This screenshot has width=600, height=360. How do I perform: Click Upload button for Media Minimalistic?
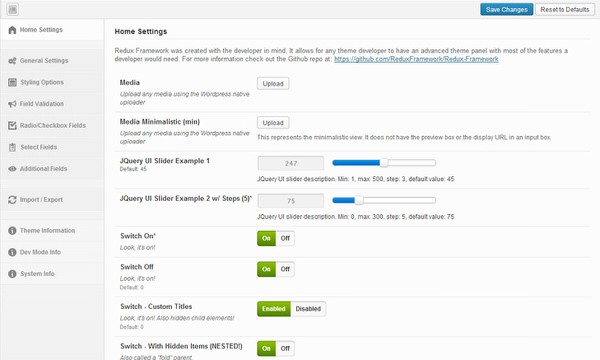[x=273, y=123]
